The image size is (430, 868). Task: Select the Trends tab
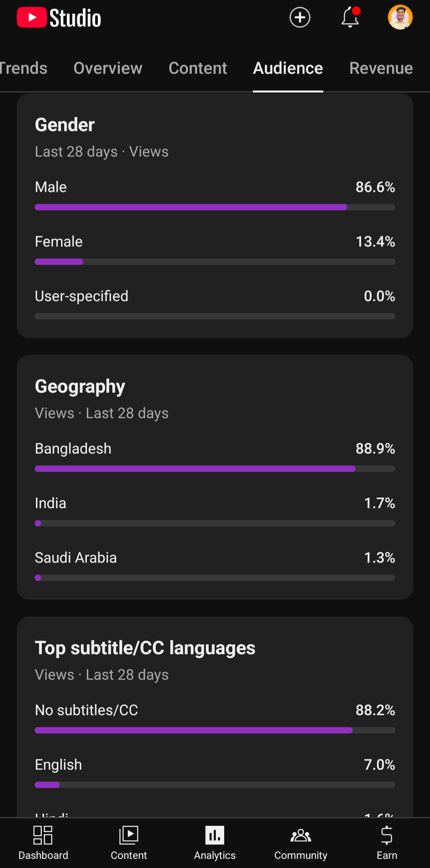(x=23, y=68)
